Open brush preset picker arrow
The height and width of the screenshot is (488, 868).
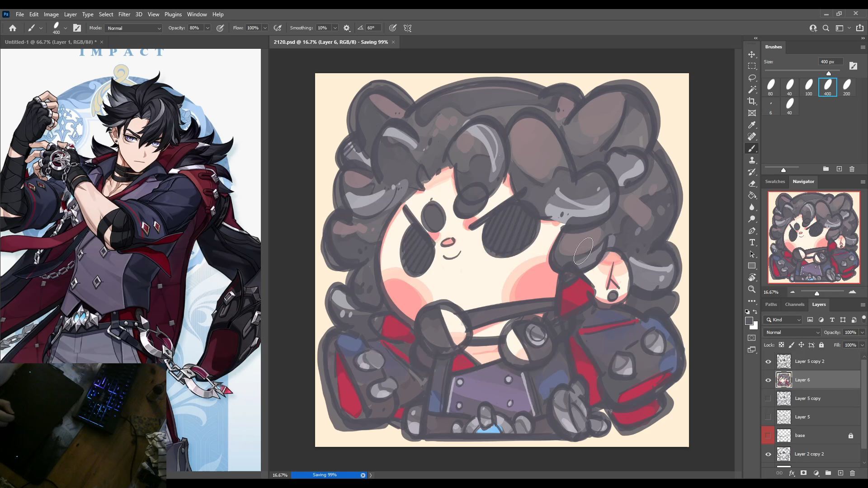(66, 28)
